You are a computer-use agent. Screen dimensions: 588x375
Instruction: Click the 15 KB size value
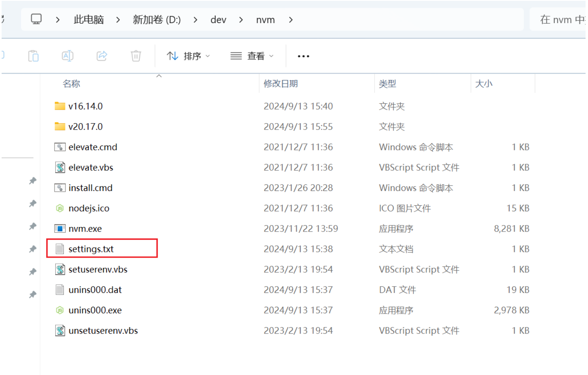(x=518, y=208)
